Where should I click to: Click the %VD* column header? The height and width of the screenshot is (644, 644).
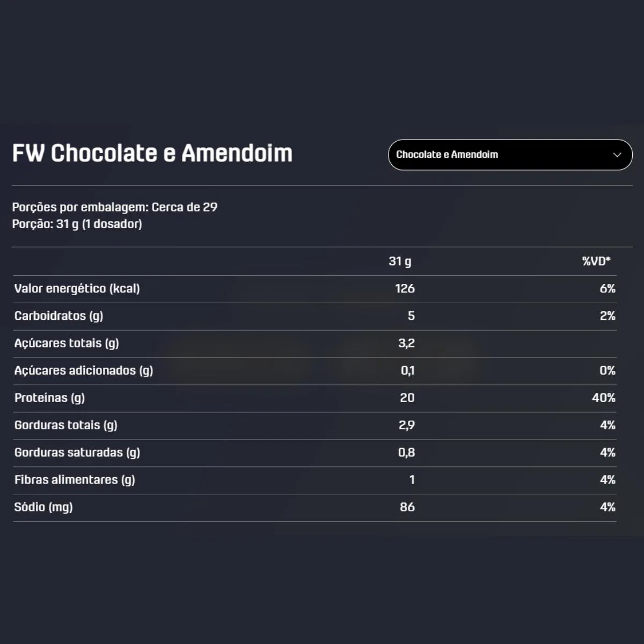[x=596, y=261]
